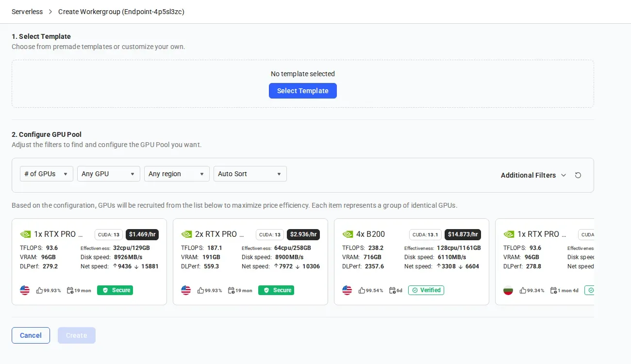Image resolution: width=631 pixels, height=364 pixels.
Task: Click CUDA: 13 badge on 2x RTX PRO card
Action: tap(269, 234)
